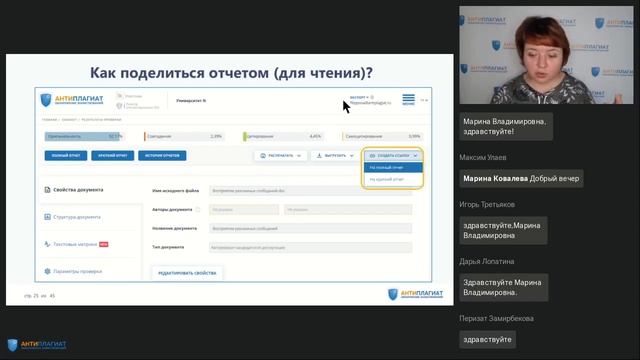The width and height of the screenshot is (640, 360).
Task: Click the Antiplagiat logo below the slide
Action: click(x=37, y=345)
